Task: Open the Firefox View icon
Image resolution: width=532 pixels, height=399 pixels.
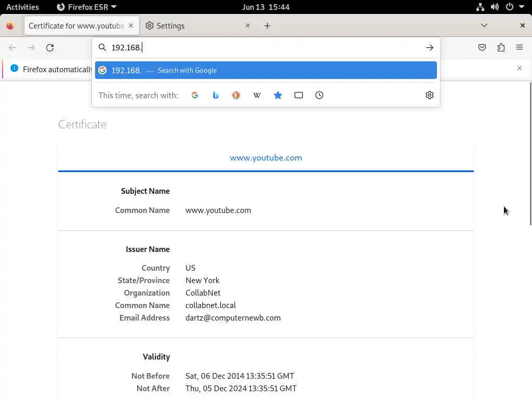Action: tap(10, 26)
